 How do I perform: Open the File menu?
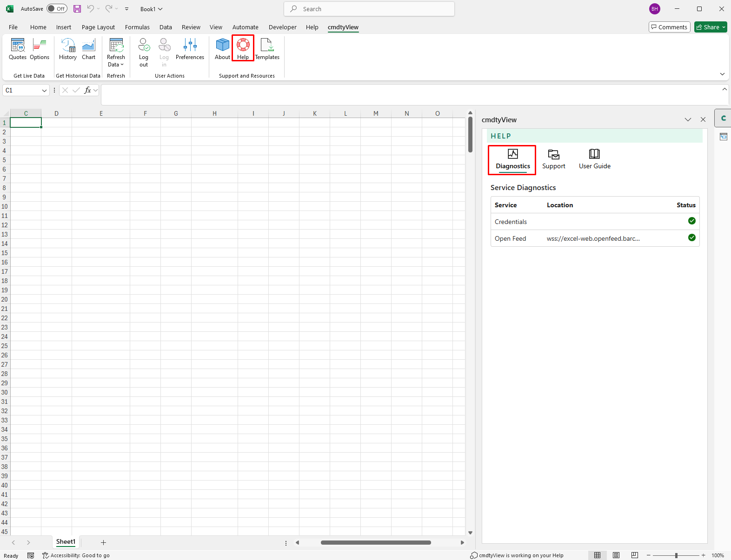click(x=13, y=27)
